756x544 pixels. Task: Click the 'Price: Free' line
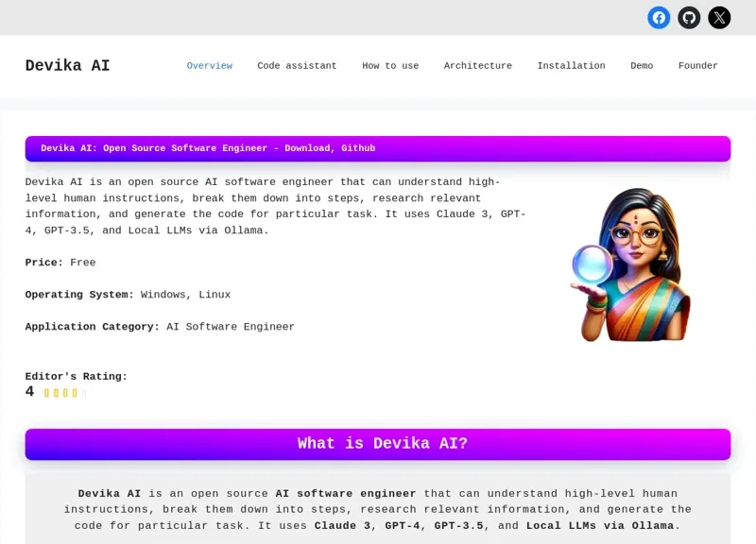(x=60, y=263)
